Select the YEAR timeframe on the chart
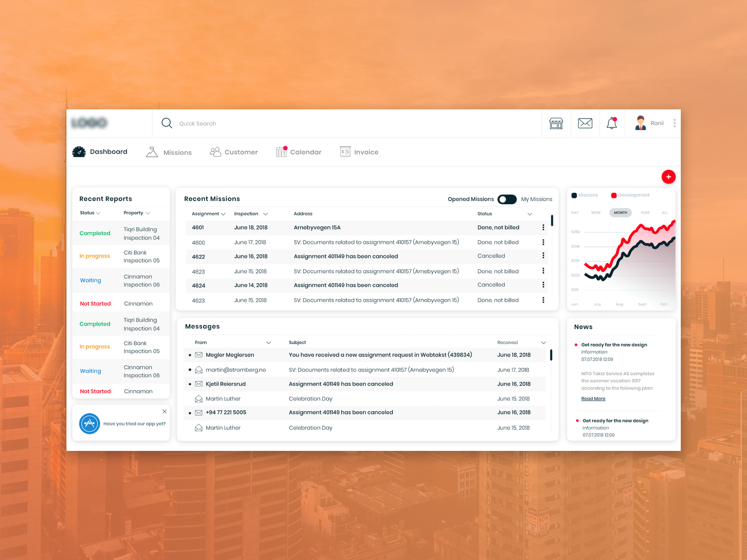The image size is (747, 560). click(645, 212)
